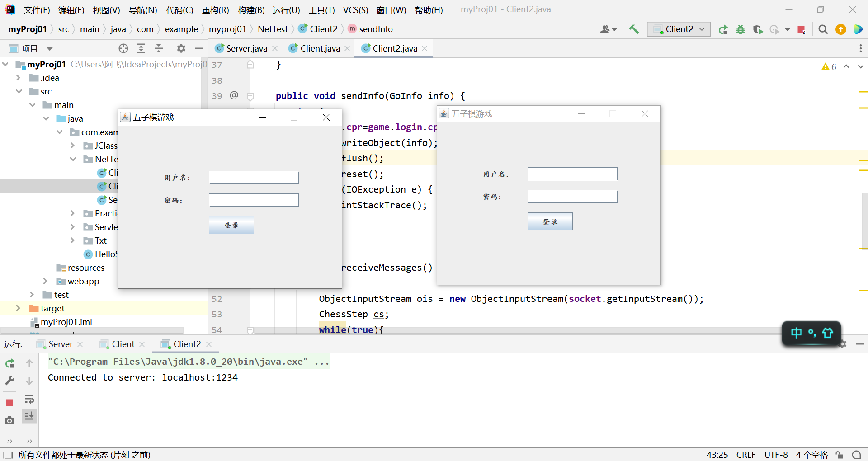Click the sendInfo breadcrumb
This screenshot has width=868, height=461.
pos(376,29)
